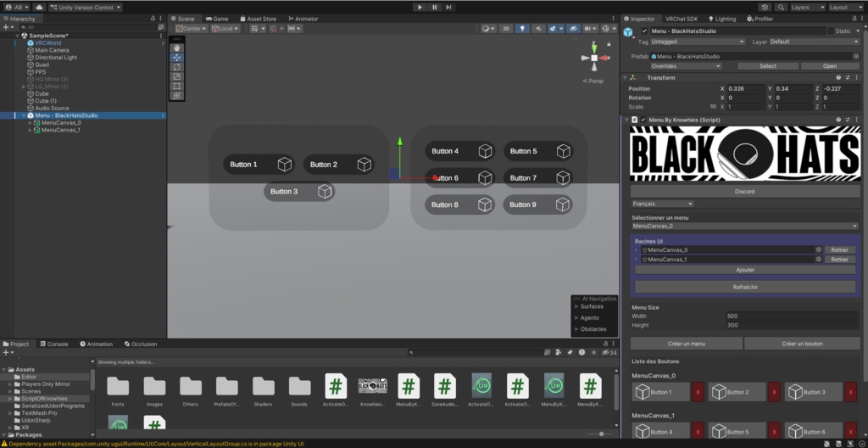Open the Tag Untagged dropdown
Image resolution: width=868 pixels, height=448 pixels.
(698, 42)
